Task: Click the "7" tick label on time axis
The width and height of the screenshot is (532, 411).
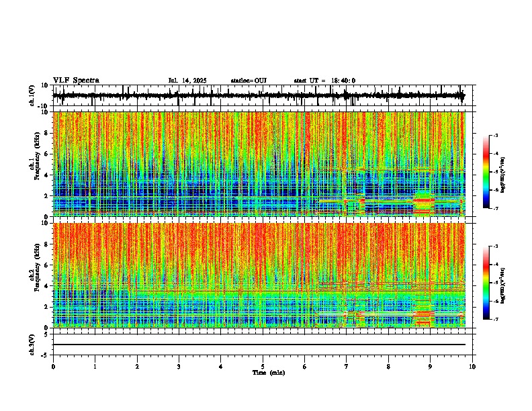Action: point(347,367)
